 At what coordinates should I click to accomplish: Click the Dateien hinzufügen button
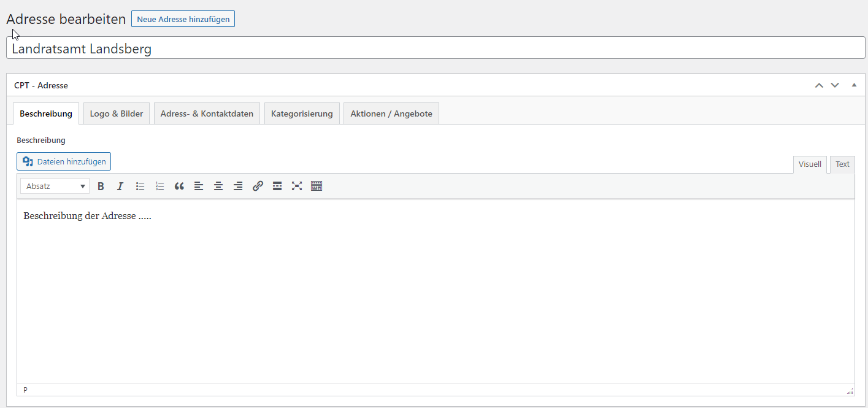coord(64,162)
